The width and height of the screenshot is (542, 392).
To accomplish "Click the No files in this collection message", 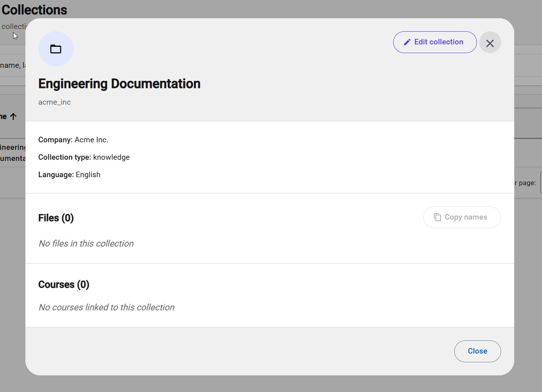I will pos(86,243).
